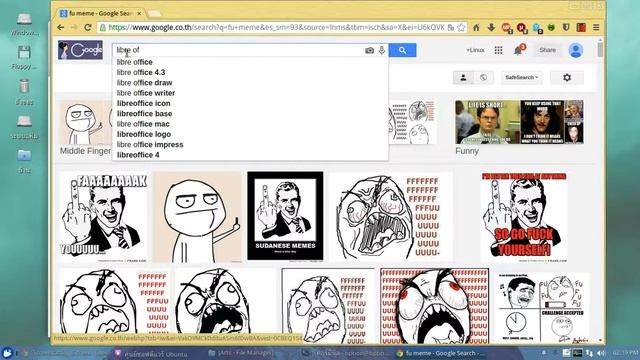Choose suggestion 'libreoffice base'
The height and width of the screenshot is (360, 640).
tap(144, 113)
